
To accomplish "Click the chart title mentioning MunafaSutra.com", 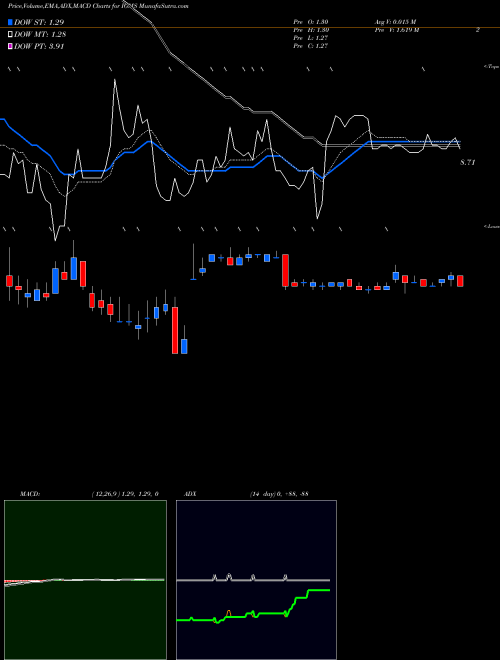I will 98,6.
